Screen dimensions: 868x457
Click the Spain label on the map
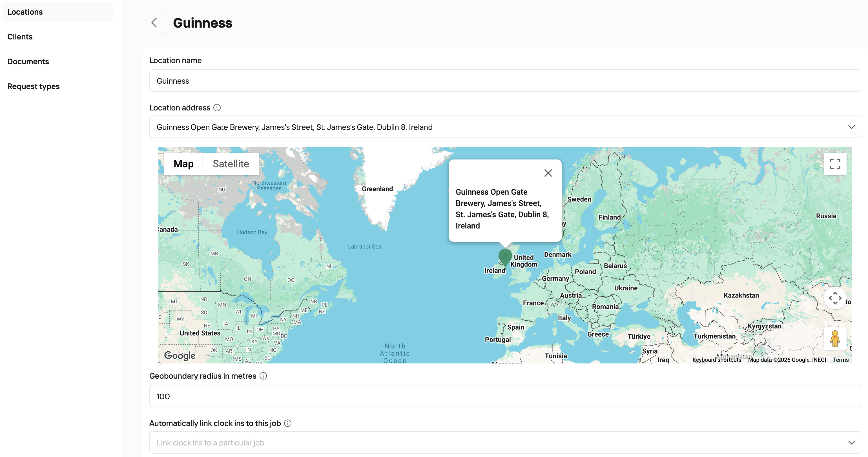coord(515,327)
